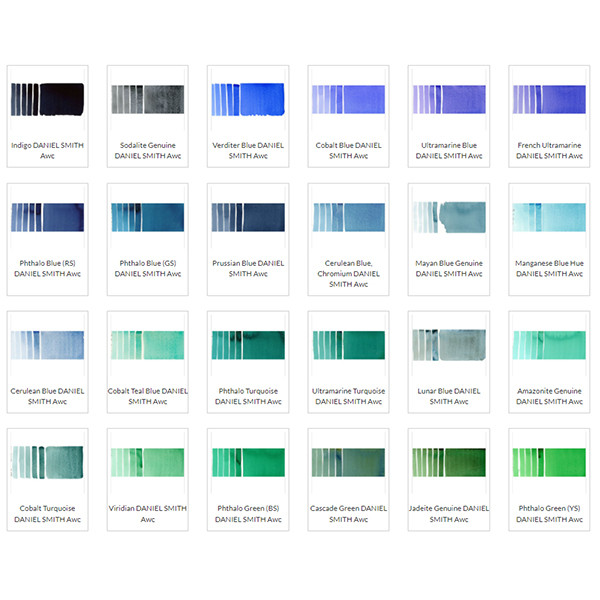Open the Mayan Blue Genuine swatch

tap(448, 217)
